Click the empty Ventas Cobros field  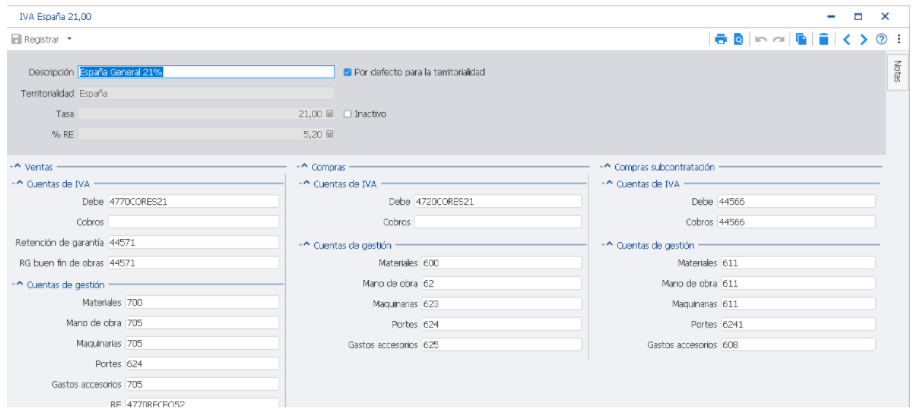coord(194,222)
